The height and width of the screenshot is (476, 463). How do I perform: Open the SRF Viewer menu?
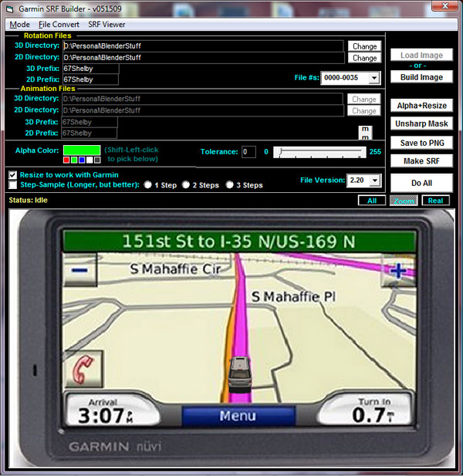pyautogui.click(x=106, y=24)
